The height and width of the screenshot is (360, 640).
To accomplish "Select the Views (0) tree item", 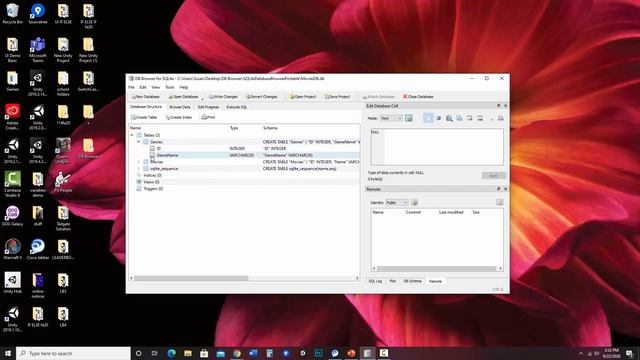I will (151, 182).
